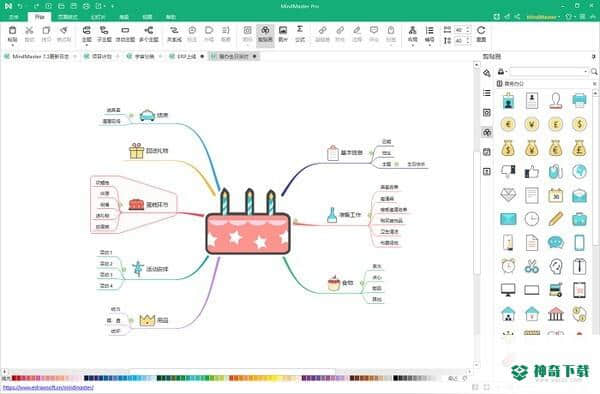Open the Layout dropdown in the ribbon
The height and width of the screenshot is (394, 600).
pos(412,35)
